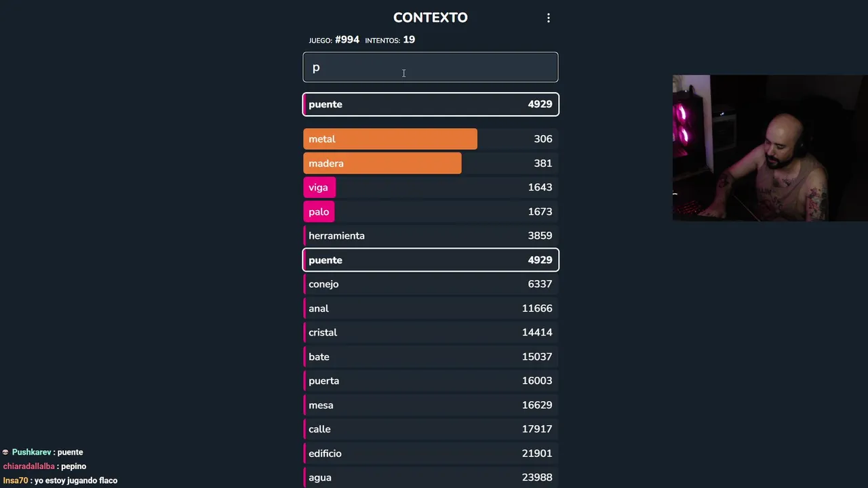Screen dimensions: 868x488
Task: Click the 'palo' guess entry
Action: click(430, 211)
